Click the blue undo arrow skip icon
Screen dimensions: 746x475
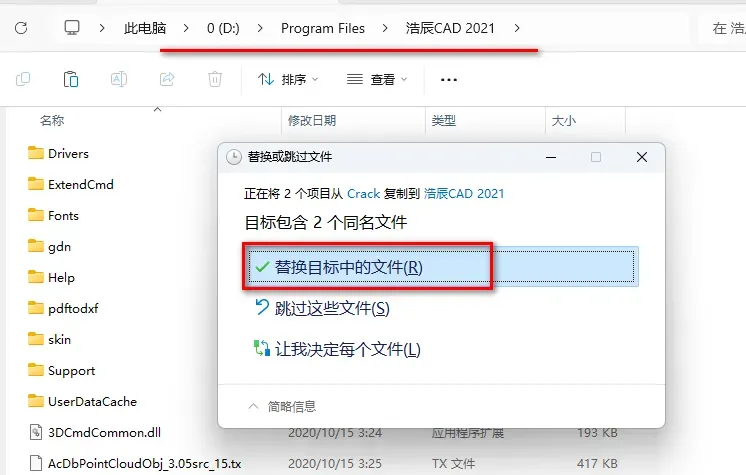click(x=262, y=307)
